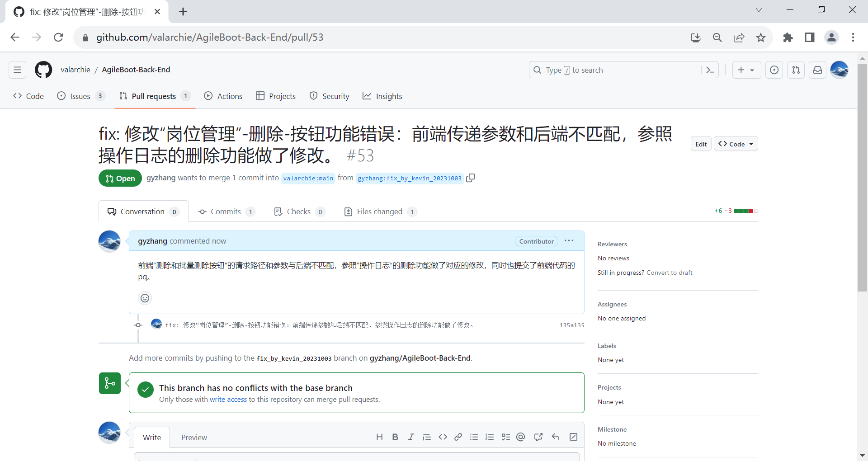Switch to the Preview tab in editor
This screenshot has height=461, width=868.
coord(194,437)
